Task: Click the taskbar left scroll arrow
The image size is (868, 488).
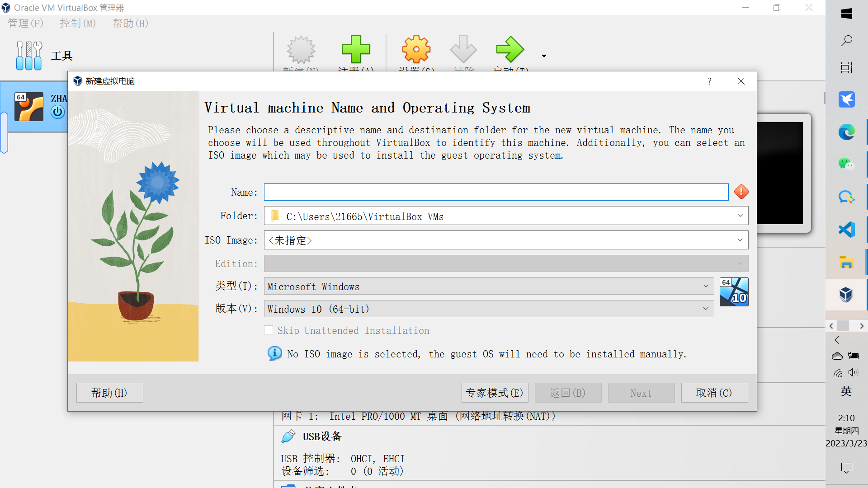Action: (831, 326)
